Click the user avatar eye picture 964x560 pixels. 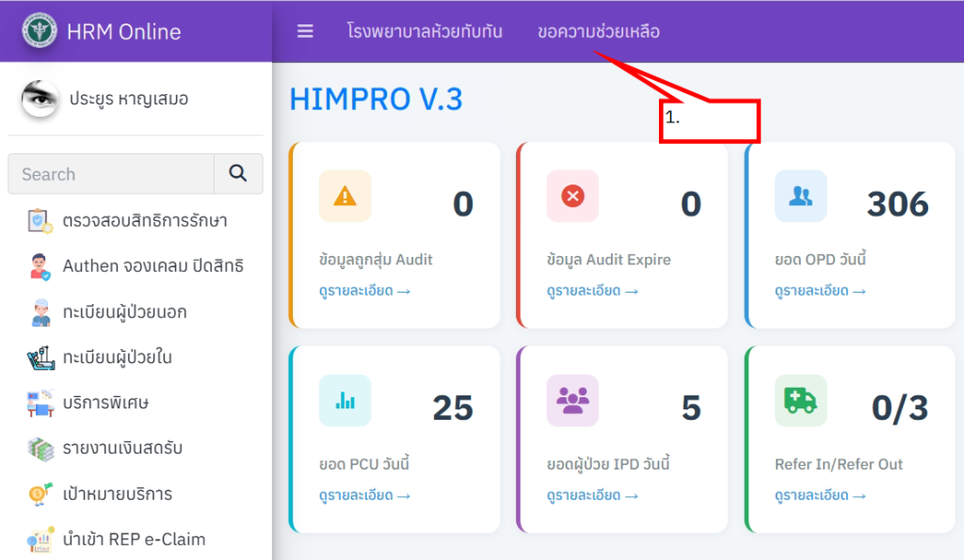[40, 99]
